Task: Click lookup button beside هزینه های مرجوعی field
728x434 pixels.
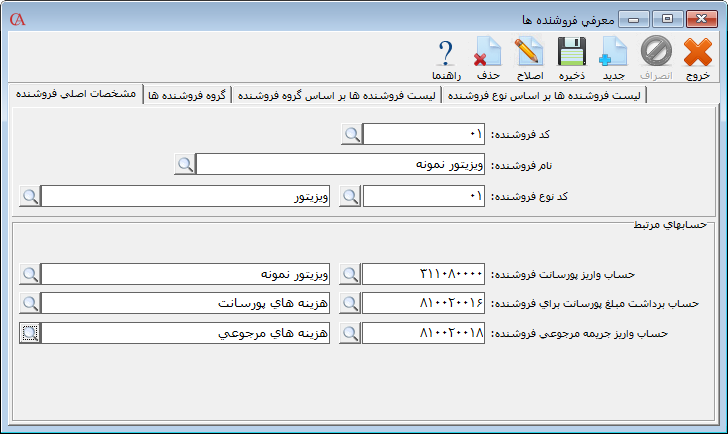Action: pos(30,334)
